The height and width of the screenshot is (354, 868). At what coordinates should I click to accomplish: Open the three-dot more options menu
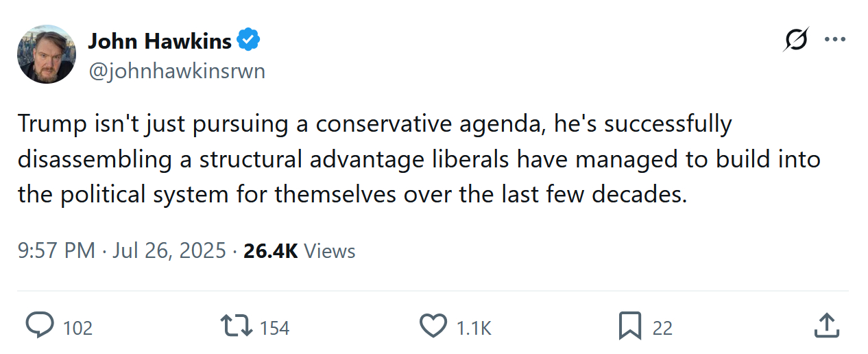[x=835, y=40]
